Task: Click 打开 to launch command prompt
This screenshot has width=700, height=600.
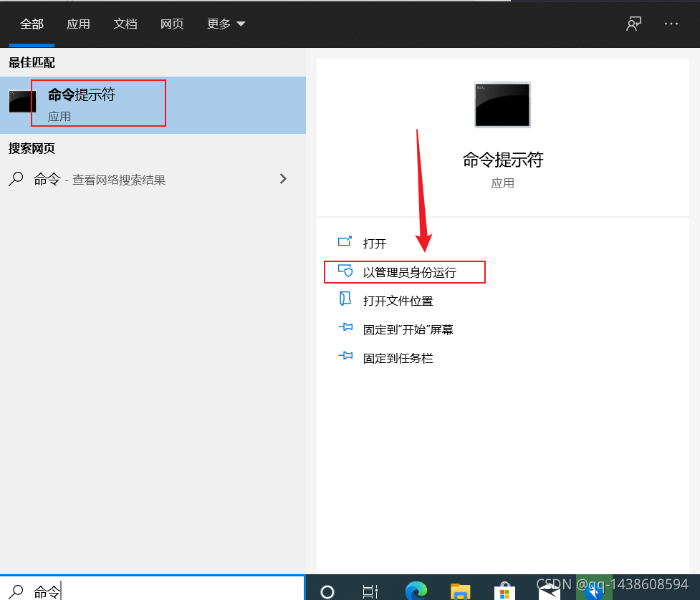Action: point(374,243)
